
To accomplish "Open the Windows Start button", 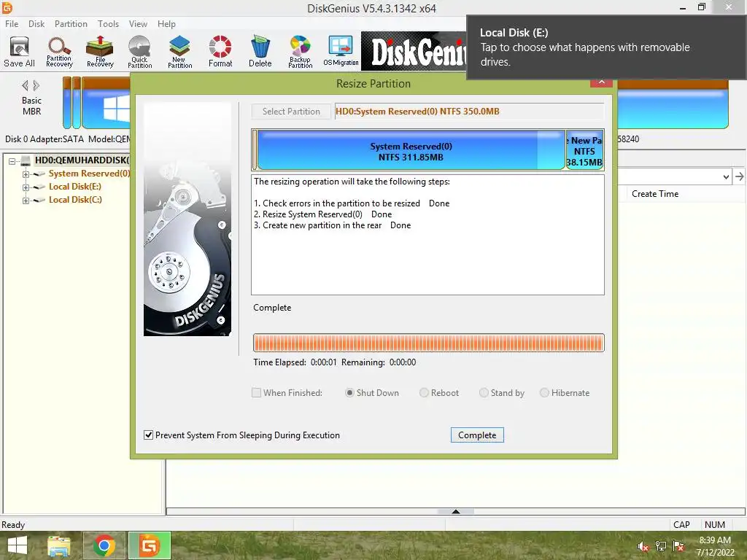I will (x=18, y=545).
